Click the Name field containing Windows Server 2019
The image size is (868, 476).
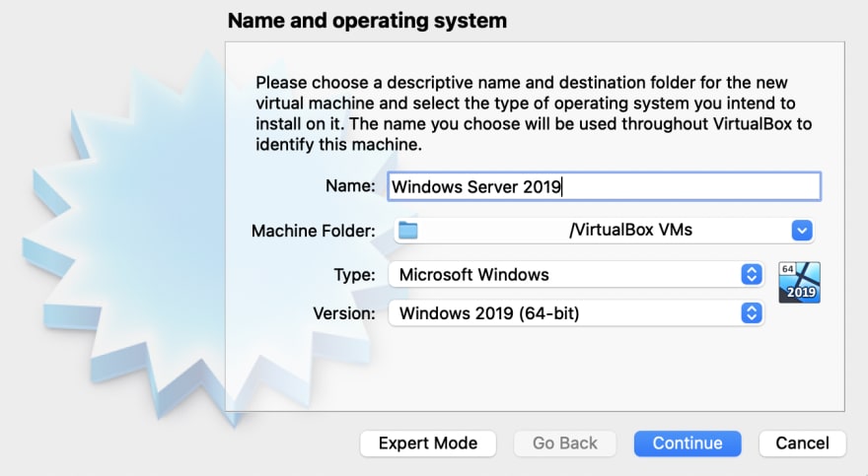coord(604,186)
